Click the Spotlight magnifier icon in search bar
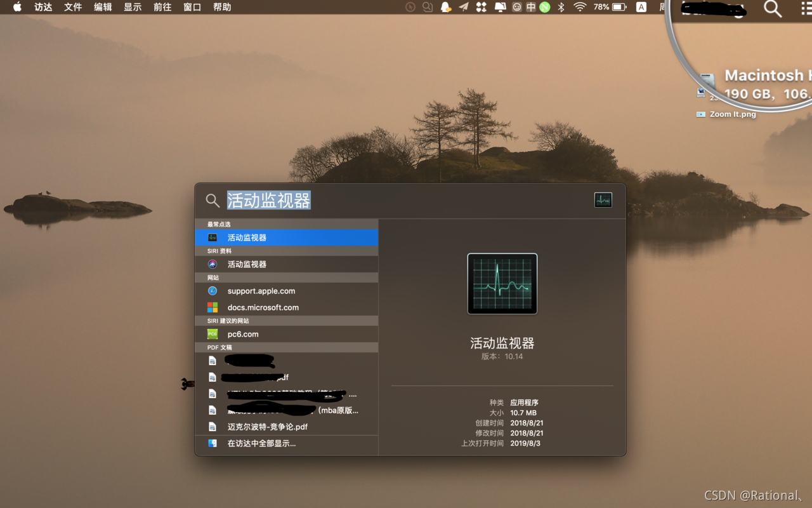This screenshot has width=812, height=508. [213, 201]
